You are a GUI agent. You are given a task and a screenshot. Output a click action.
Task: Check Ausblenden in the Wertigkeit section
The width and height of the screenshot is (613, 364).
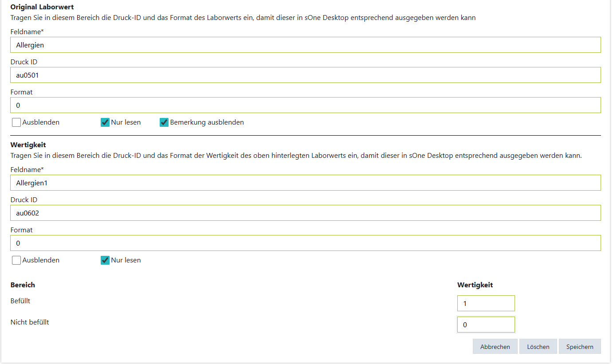16,260
